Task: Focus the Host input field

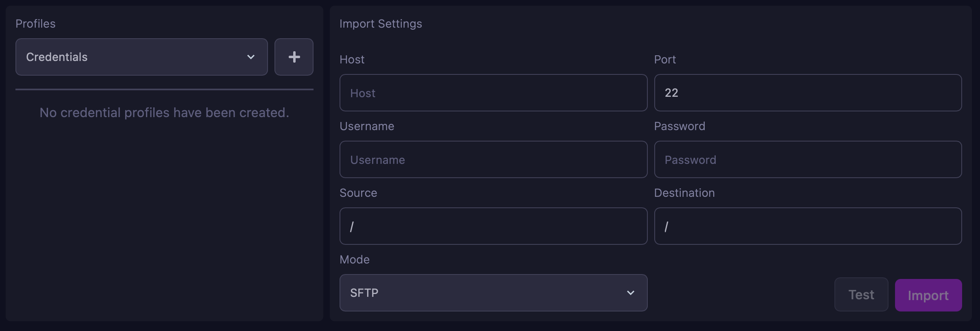Action: click(x=493, y=93)
